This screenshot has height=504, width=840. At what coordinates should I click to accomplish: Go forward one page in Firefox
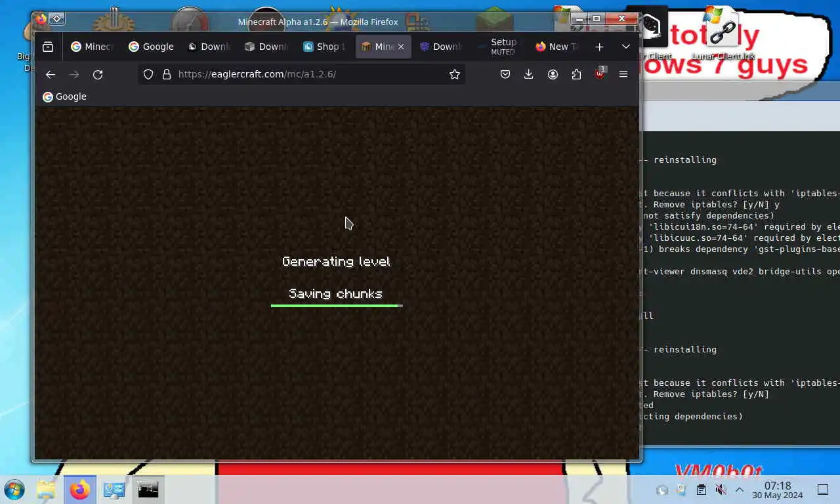pos(74,74)
